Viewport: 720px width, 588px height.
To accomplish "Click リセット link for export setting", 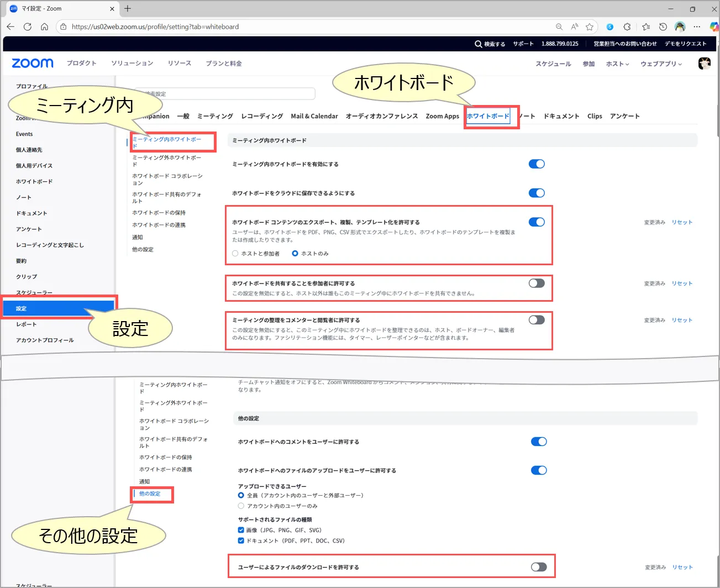I will coord(682,222).
